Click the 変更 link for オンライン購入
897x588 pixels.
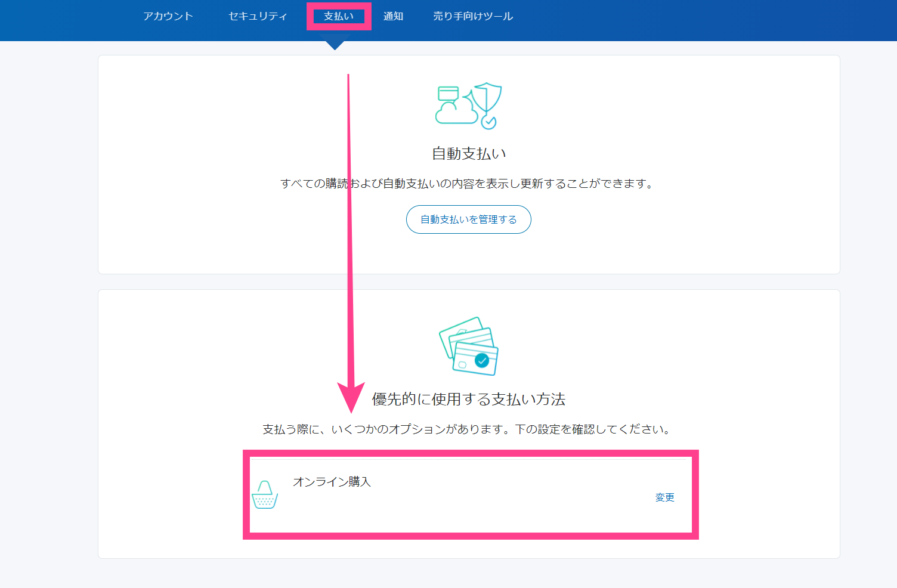click(664, 497)
